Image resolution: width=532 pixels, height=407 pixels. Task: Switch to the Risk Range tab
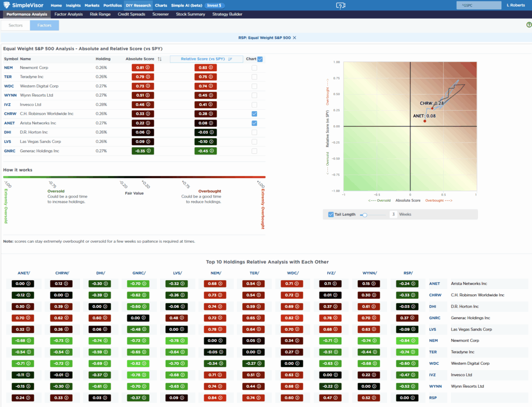(x=100, y=14)
